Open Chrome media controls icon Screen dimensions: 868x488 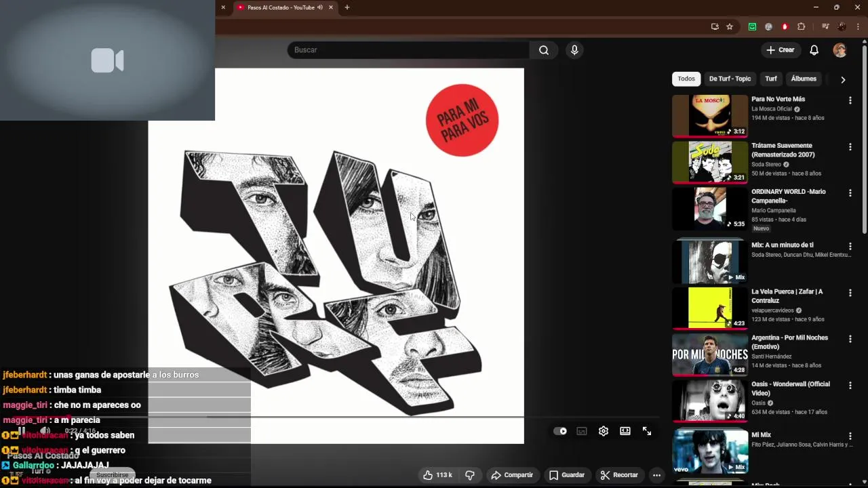click(825, 26)
